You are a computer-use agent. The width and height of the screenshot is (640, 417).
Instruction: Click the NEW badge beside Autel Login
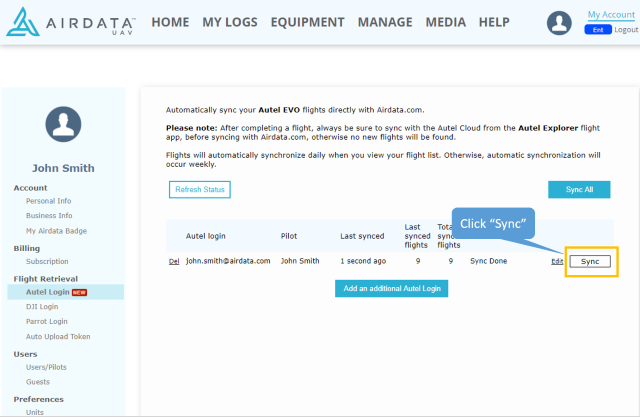point(79,293)
